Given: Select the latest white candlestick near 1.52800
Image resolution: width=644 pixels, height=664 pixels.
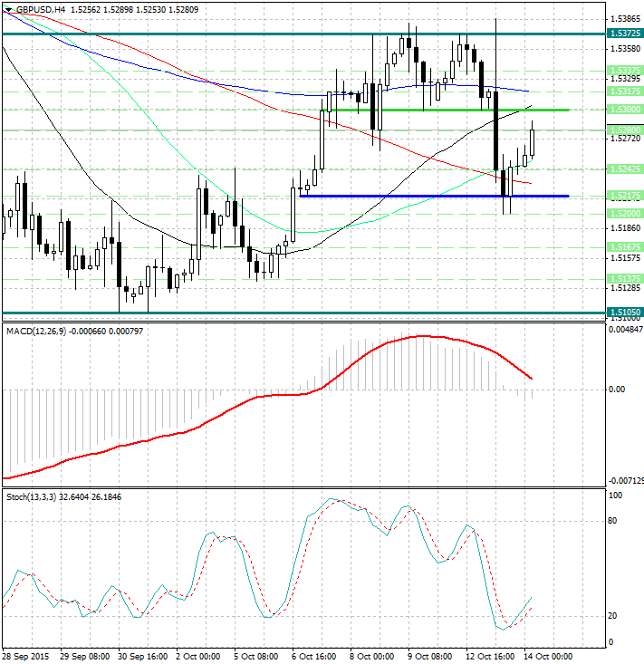Looking at the screenshot, I should coord(533,143).
